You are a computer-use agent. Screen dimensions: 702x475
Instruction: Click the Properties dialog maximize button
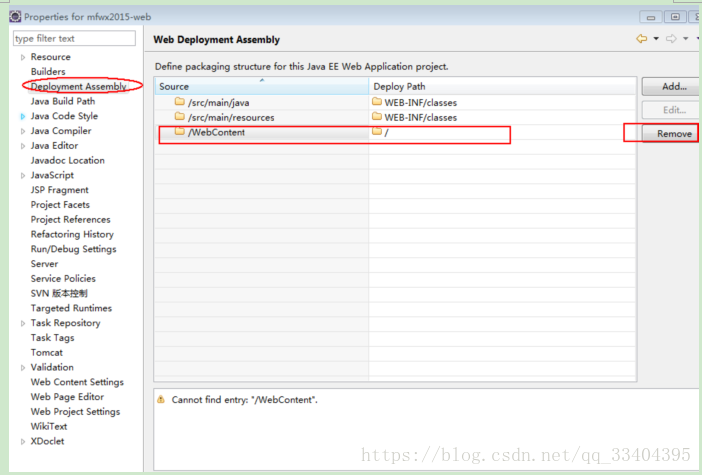click(675, 17)
